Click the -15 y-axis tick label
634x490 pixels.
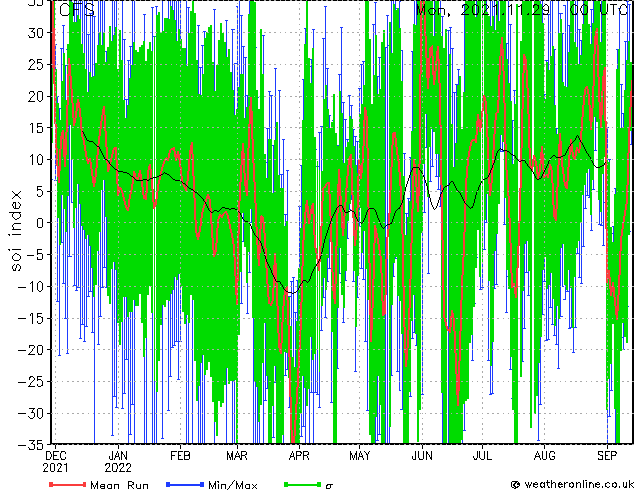pyautogui.click(x=31, y=318)
